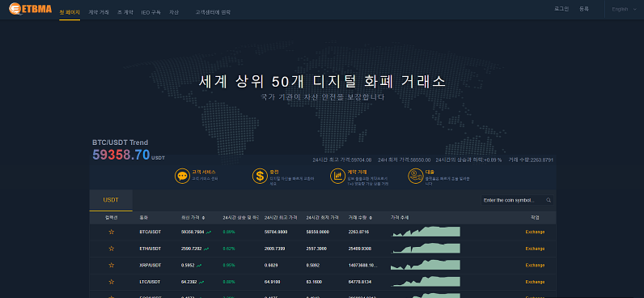Open the contract trading chart icon
644x298 pixels.
pos(337,176)
